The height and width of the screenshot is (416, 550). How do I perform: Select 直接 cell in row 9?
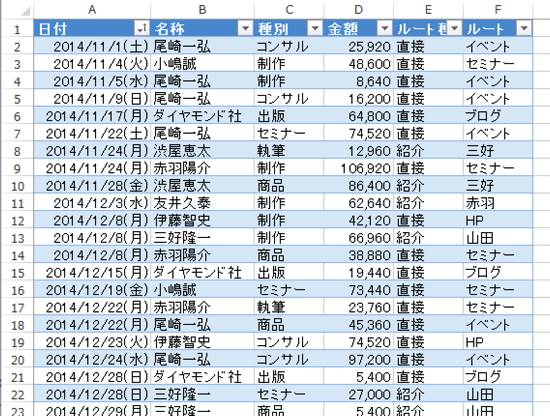[428, 168]
